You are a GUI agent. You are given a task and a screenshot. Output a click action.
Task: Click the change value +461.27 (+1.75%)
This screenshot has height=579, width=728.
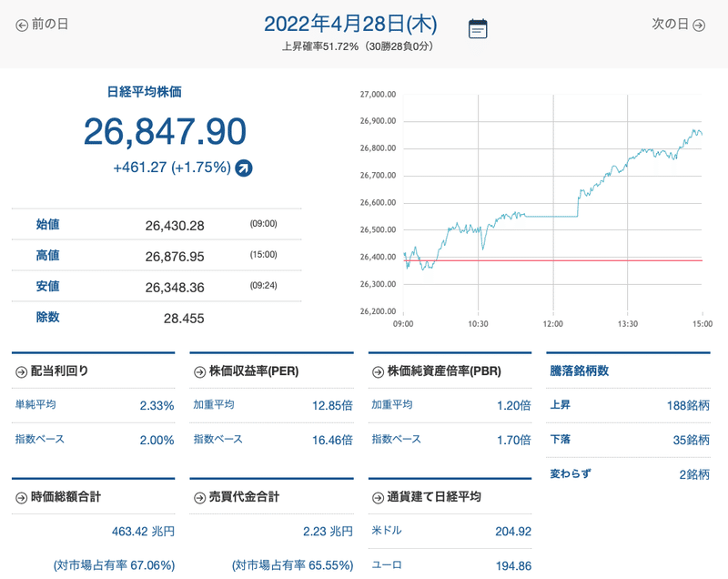point(172,168)
